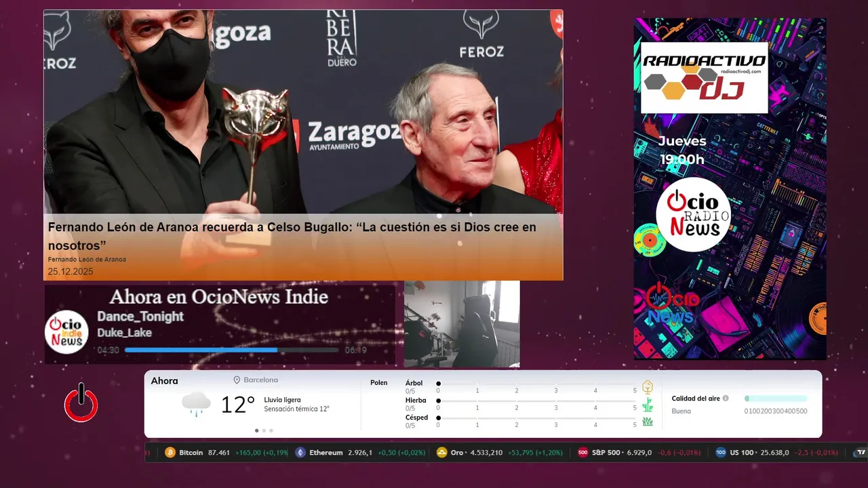Click the Ethereum ticker name
This screenshot has width=868, height=488.
[x=325, y=453]
